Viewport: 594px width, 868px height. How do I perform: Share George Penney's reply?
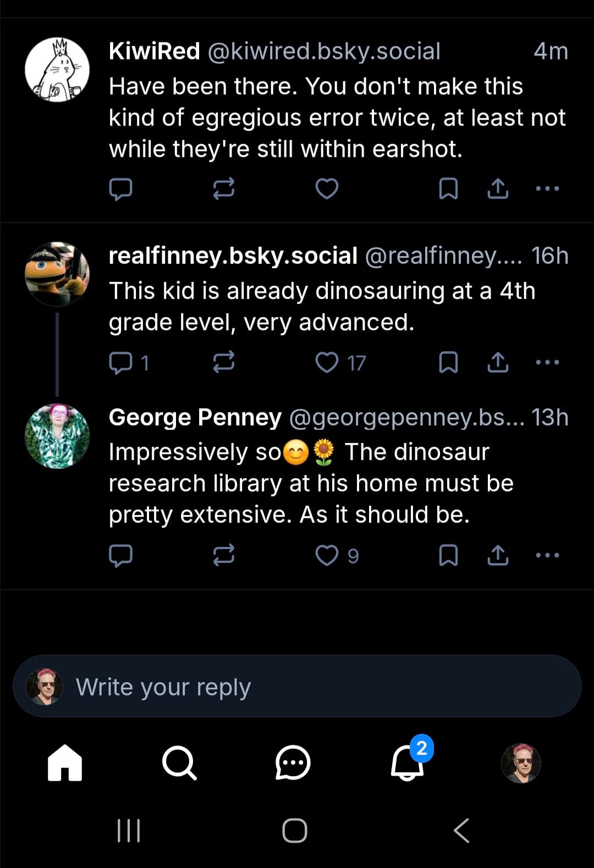[498, 555]
